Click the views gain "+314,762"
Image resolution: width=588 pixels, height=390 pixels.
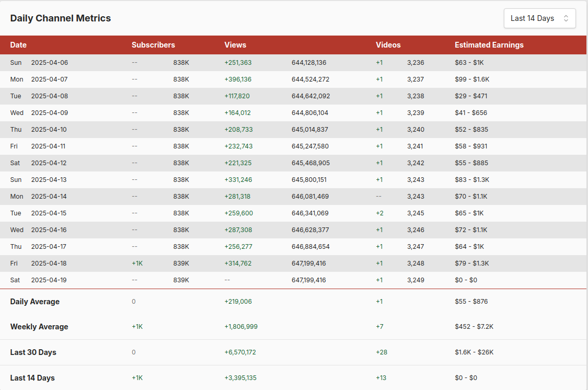coord(238,263)
